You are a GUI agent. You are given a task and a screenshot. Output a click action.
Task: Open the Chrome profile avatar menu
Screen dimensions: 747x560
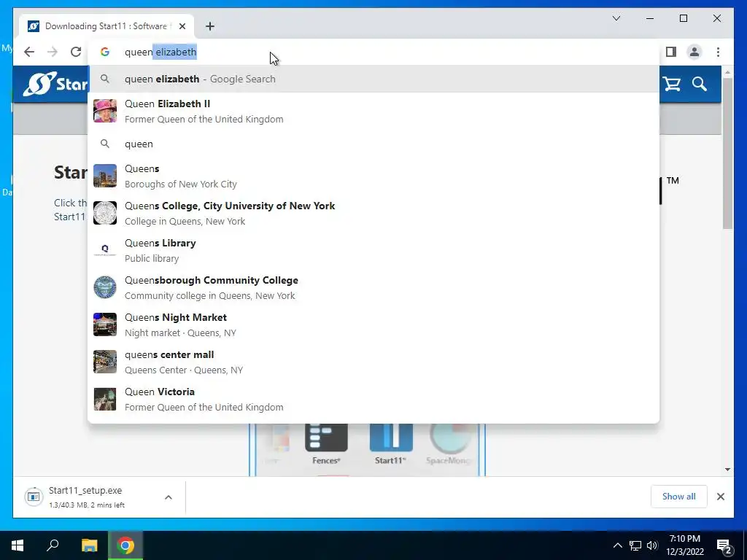pos(694,52)
